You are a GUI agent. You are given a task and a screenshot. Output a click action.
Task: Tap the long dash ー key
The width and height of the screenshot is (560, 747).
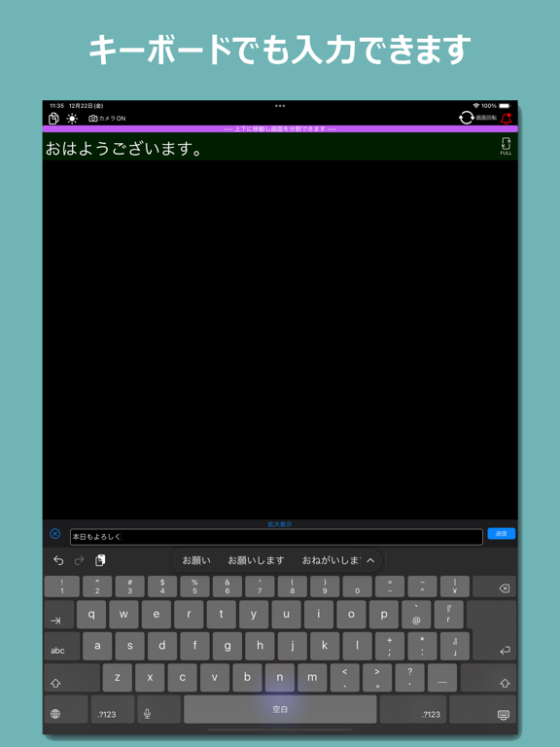point(442,678)
